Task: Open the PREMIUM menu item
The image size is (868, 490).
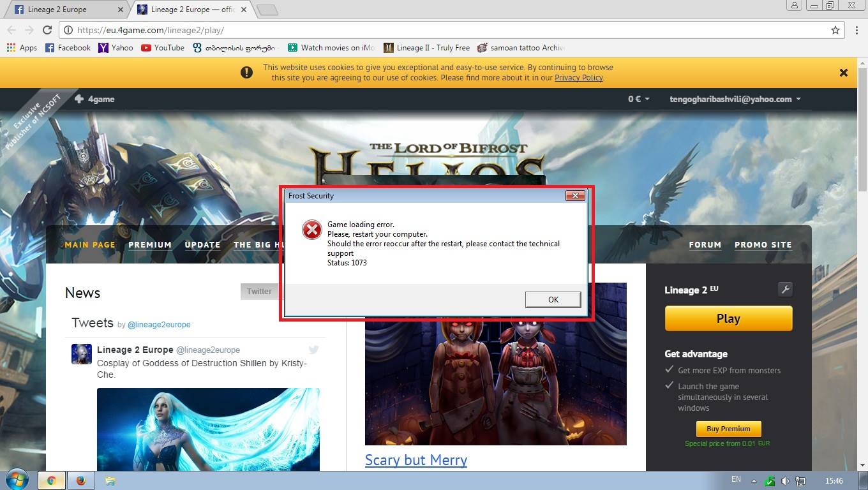Action: 150,245
